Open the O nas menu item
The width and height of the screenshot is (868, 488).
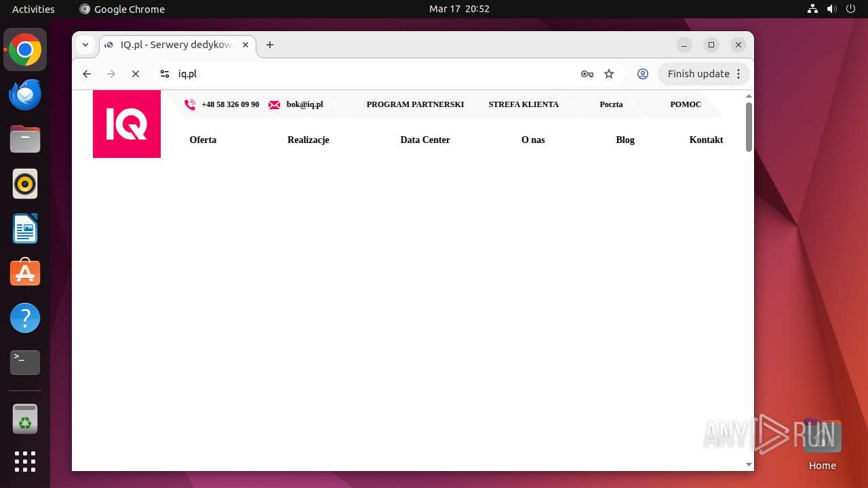tap(533, 140)
